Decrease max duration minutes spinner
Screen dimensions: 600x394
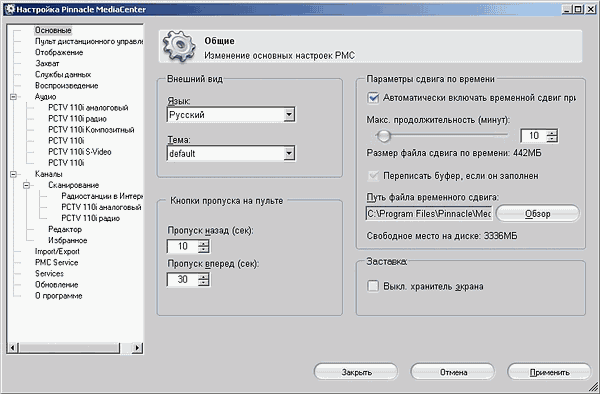552,138
